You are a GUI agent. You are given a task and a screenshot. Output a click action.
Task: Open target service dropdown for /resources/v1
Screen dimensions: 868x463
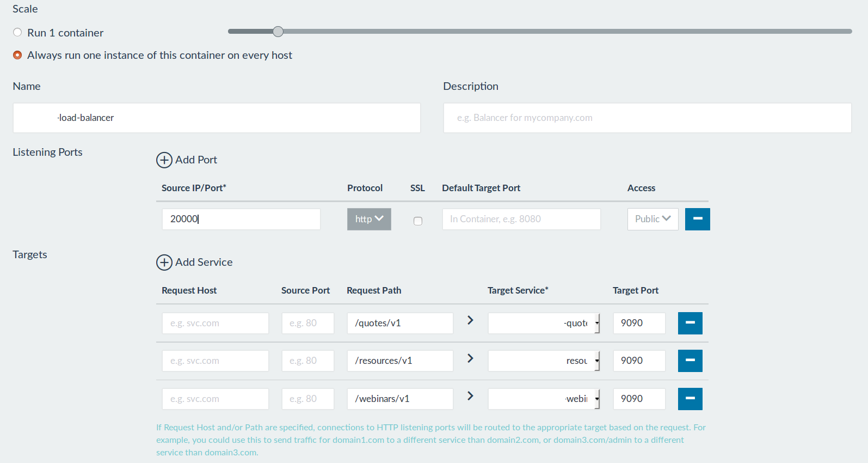tap(544, 361)
